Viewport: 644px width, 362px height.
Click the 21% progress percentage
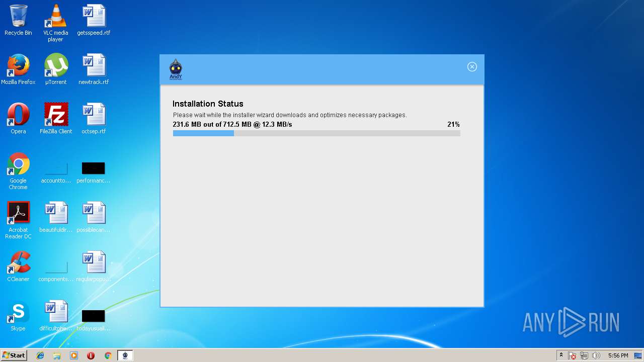click(453, 124)
